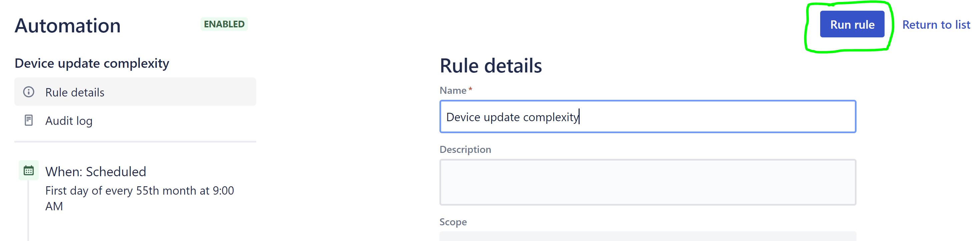Follow the Return to list link
This screenshot has height=241, width=980.
(937, 25)
